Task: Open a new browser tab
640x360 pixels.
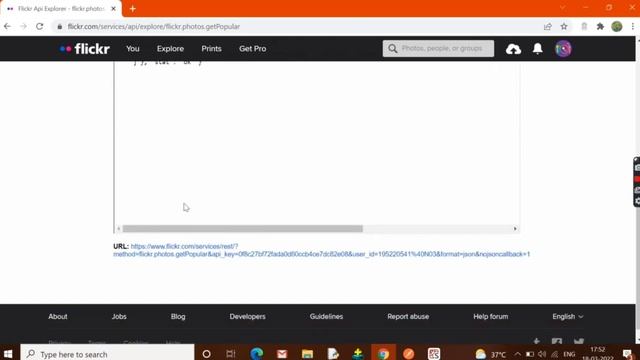Action: pyautogui.click(x=133, y=9)
